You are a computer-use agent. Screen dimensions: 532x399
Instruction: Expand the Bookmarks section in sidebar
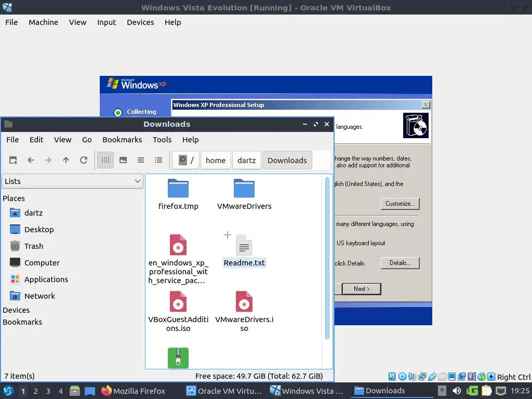[x=22, y=322]
